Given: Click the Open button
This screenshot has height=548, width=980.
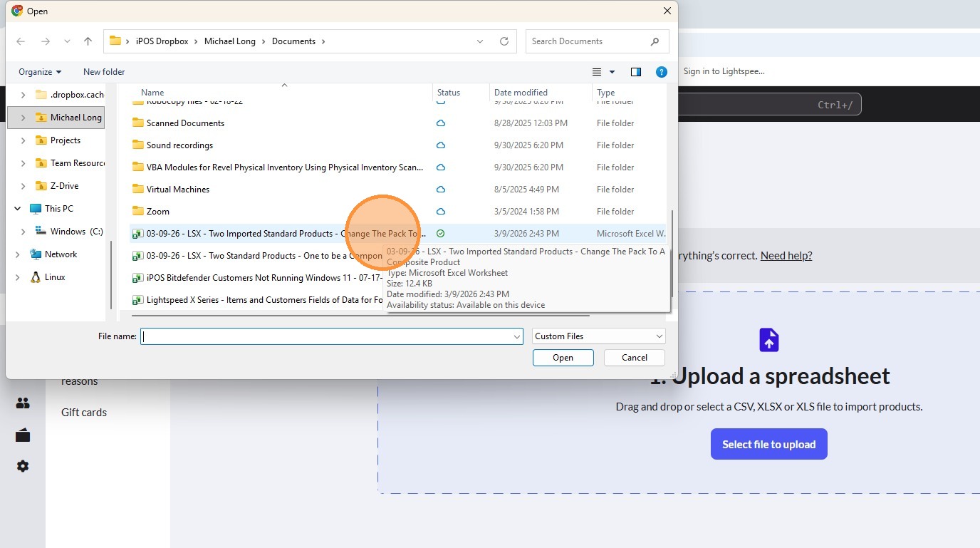Looking at the screenshot, I should [x=563, y=358].
